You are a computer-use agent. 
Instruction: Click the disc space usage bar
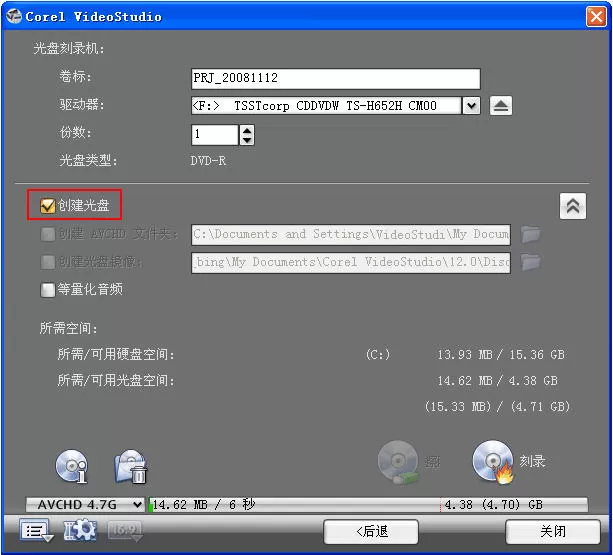[368, 505]
